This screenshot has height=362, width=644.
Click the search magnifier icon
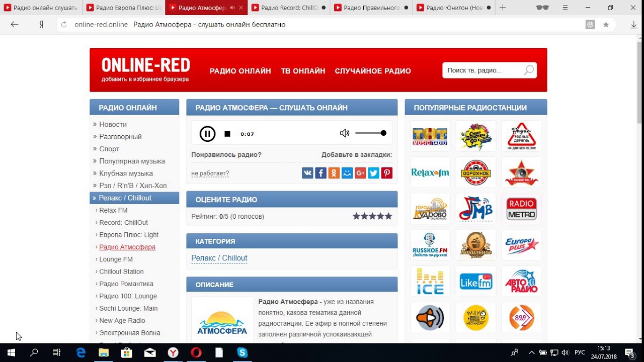(529, 70)
